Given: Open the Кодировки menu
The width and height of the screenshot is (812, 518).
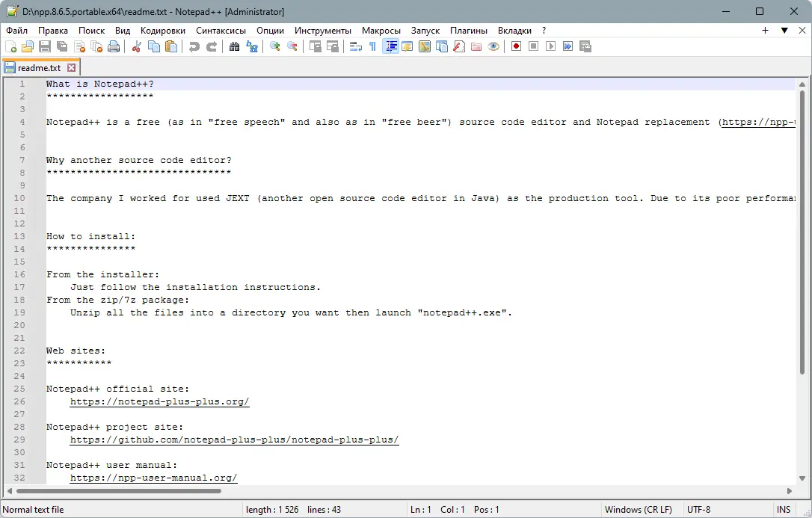Looking at the screenshot, I should pos(162,31).
